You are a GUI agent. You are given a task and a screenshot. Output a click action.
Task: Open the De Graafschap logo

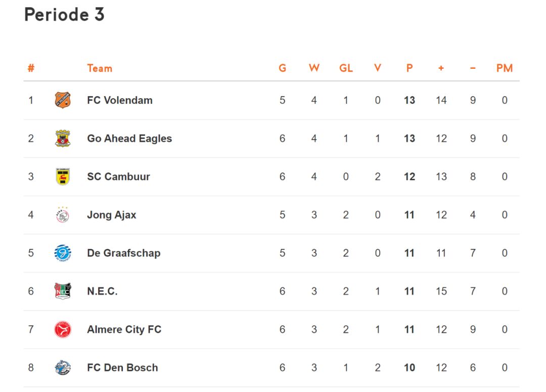pyautogui.click(x=63, y=253)
